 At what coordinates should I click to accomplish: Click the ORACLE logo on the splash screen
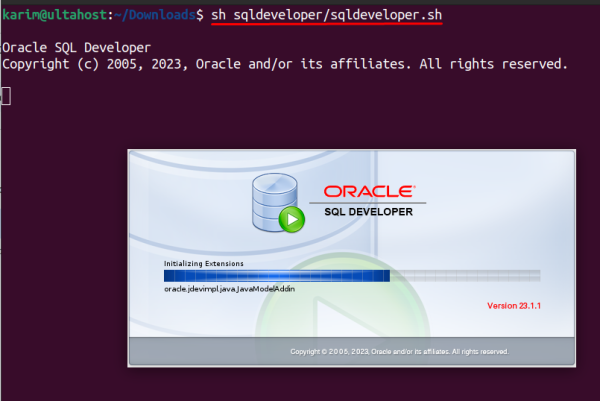[x=370, y=191]
